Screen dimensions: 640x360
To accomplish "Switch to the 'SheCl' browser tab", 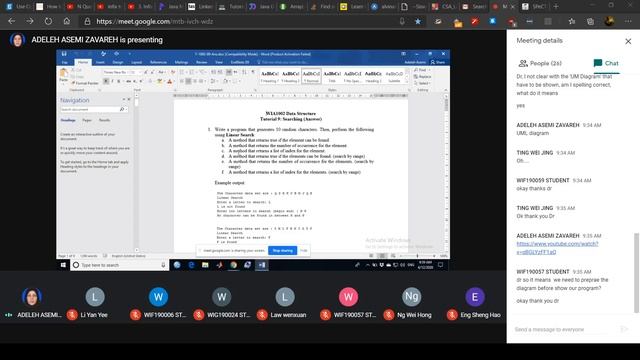I will (x=535, y=7).
